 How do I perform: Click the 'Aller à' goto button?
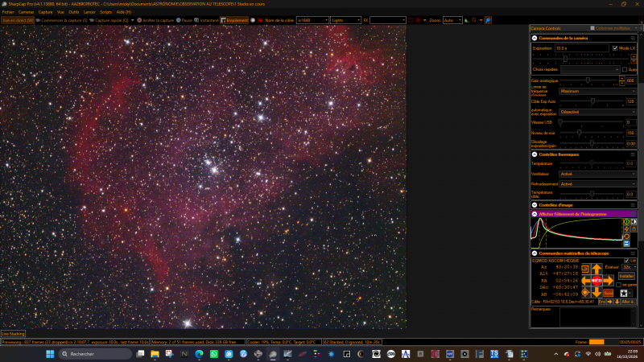coord(628,302)
